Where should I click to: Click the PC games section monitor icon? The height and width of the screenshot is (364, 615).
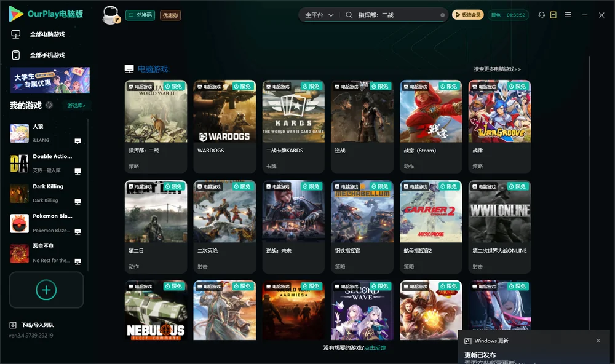click(129, 69)
